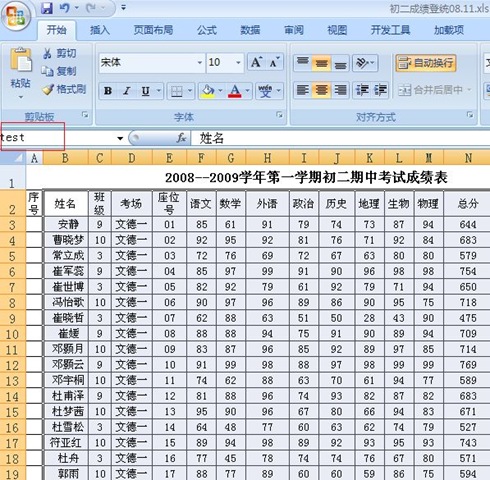Toggle italic formatting
The width and height of the screenshot is (490, 480).
(126, 91)
